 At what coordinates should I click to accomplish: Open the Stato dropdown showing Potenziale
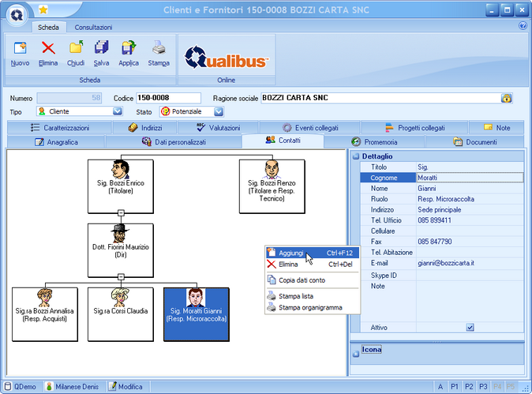[x=208, y=112]
